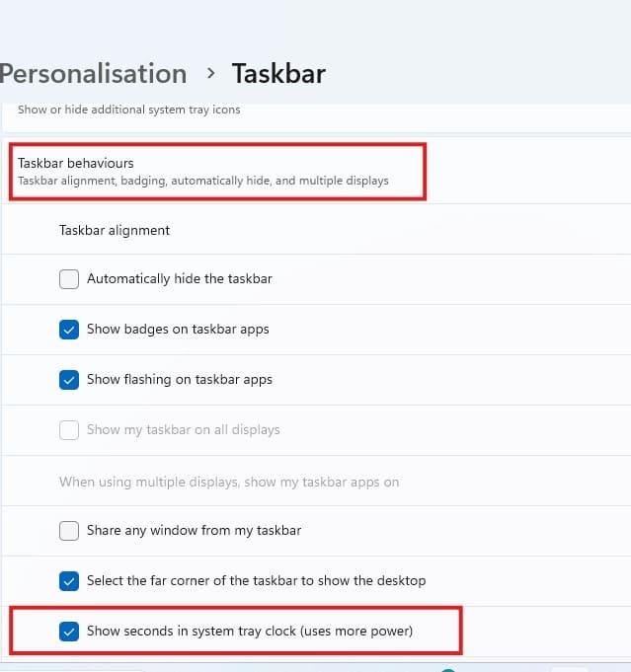This screenshot has width=631, height=672.
Task: Click the Taskbar behaviours description subtitle text
Action: (x=203, y=182)
